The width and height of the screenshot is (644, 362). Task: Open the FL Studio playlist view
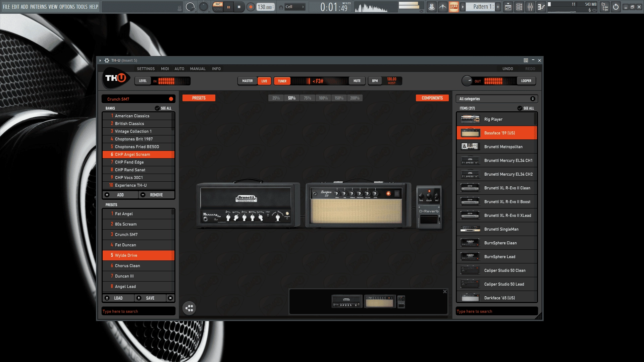point(508,7)
